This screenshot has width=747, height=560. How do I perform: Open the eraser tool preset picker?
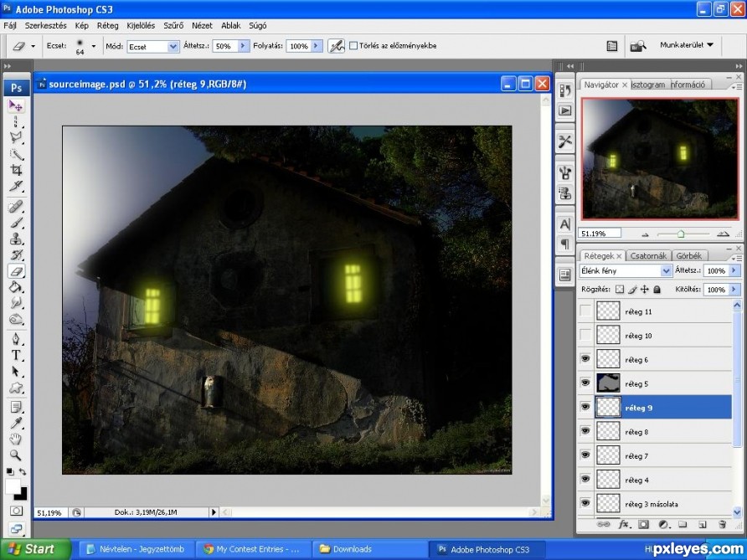click(x=33, y=46)
